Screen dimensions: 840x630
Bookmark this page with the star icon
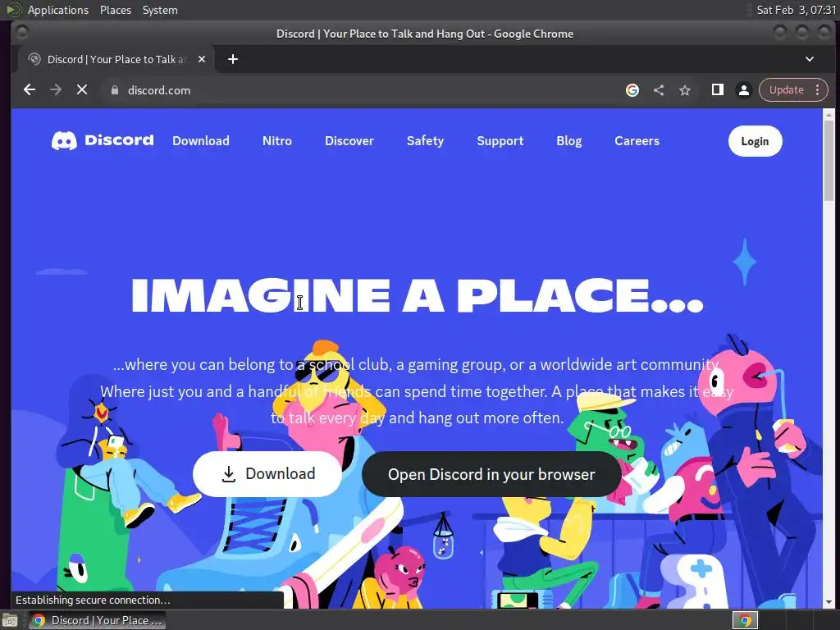point(685,90)
